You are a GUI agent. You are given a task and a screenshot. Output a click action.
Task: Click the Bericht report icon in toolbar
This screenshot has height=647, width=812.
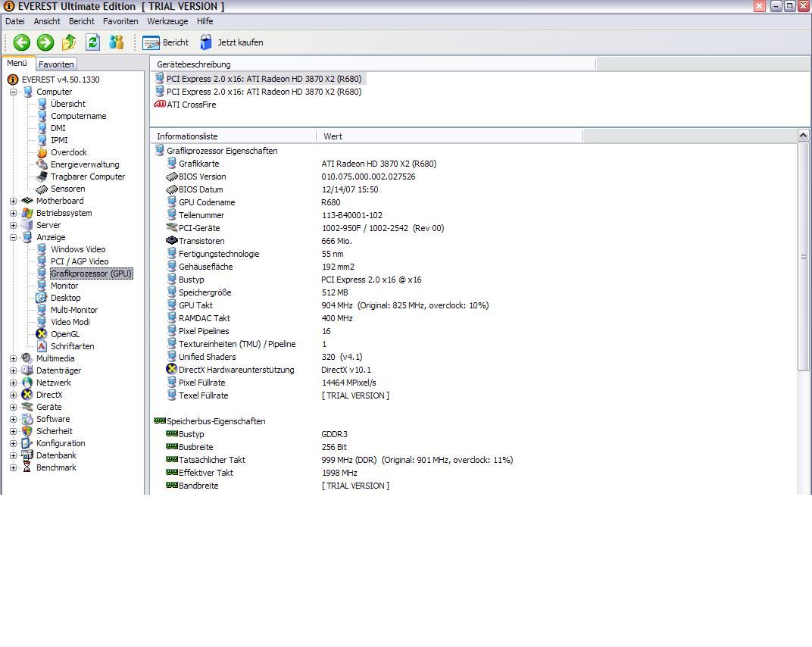151,43
